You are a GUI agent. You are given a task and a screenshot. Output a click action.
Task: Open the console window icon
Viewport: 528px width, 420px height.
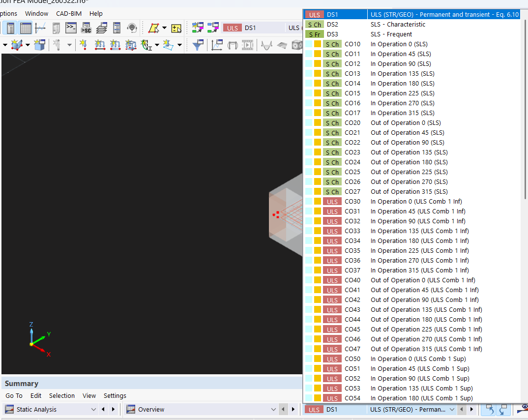tap(71, 28)
